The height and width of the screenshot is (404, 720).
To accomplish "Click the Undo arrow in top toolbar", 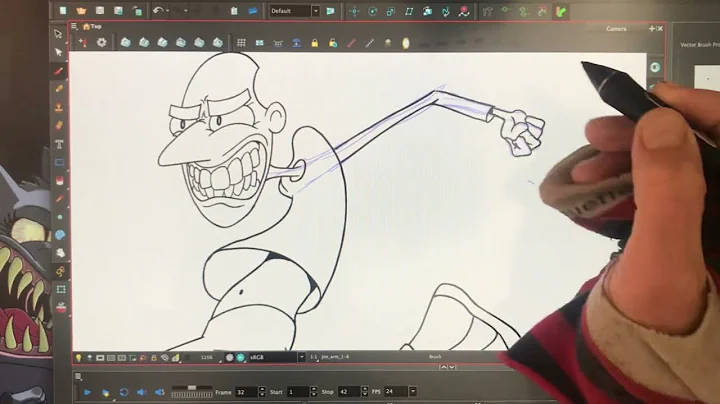I will 158,10.
